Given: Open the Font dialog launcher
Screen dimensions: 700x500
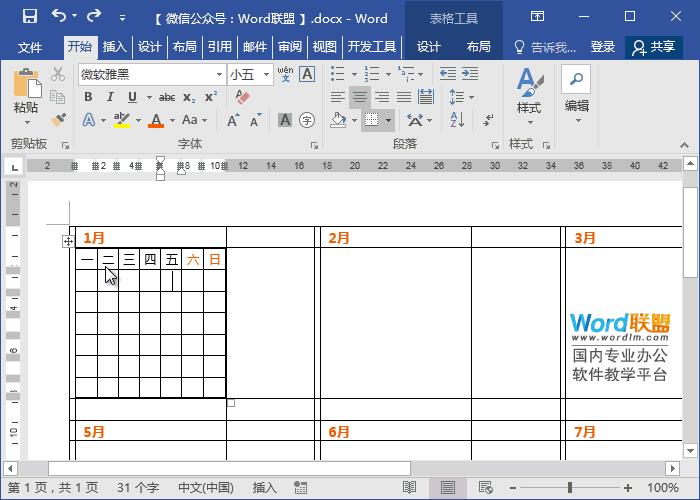Looking at the screenshot, I should coord(315,145).
